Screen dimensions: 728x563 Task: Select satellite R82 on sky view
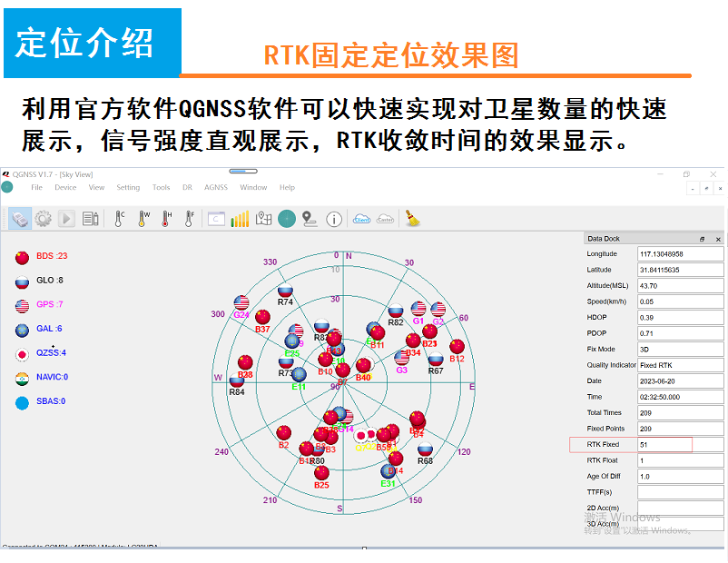click(x=396, y=311)
